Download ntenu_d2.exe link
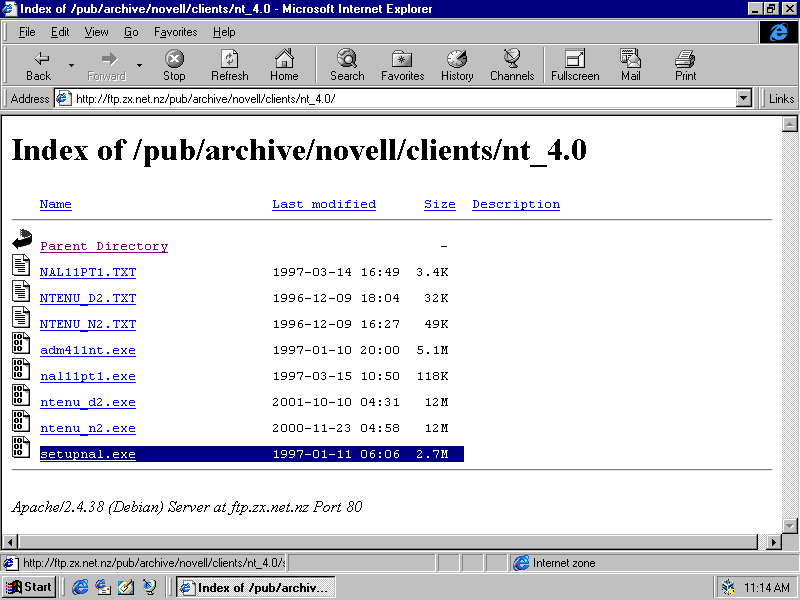Image resolution: width=800 pixels, height=600 pixels. 88,402
